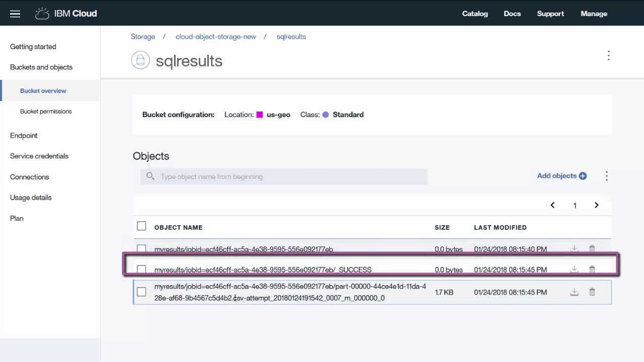Click the IBM Cloud logo

tap(66, 14)
